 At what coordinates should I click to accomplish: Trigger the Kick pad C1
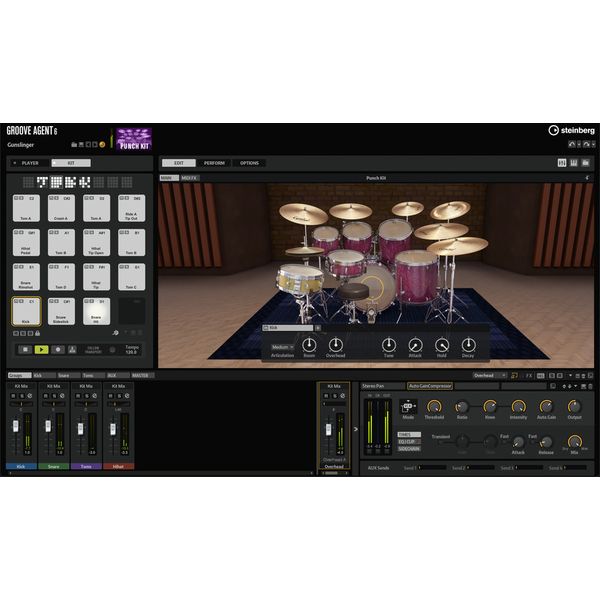(x=25, y=309)
